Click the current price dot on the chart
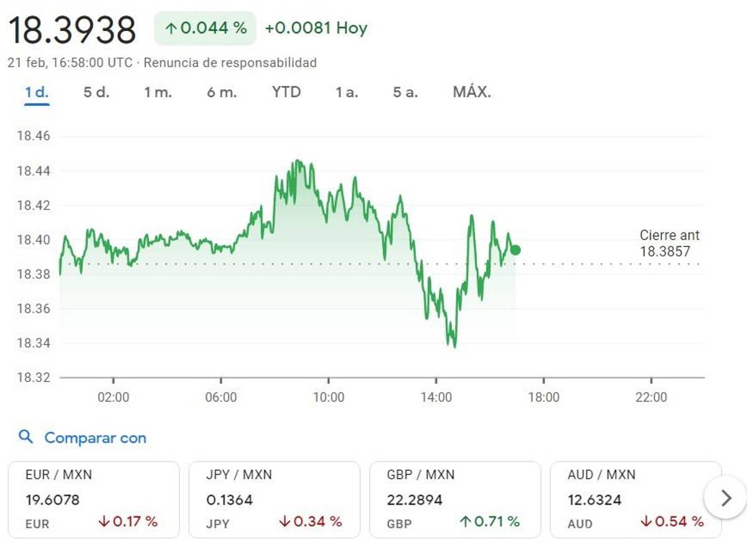The image size is (747, 560). (515, 250)
